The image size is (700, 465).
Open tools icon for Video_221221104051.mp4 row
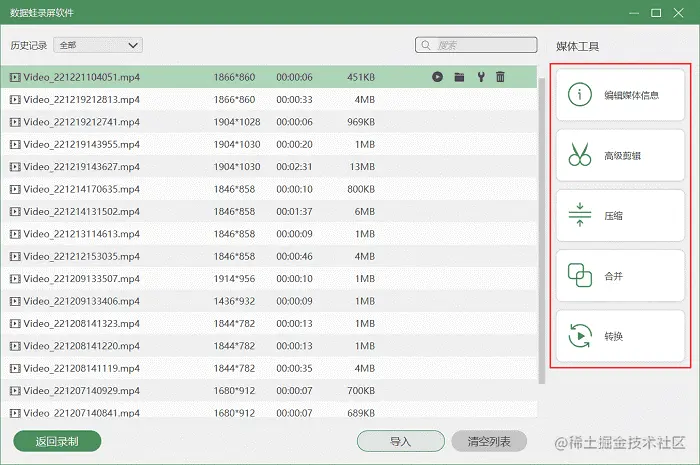(481, 77)
